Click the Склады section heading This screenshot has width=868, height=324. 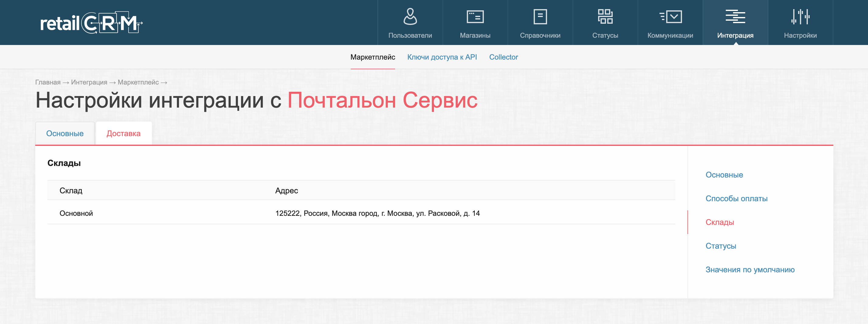coord(64,163)
